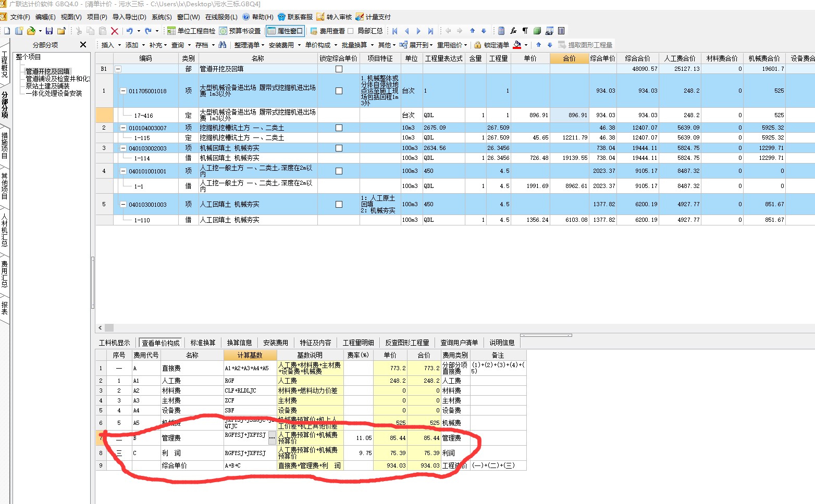Collapse item 040103002003 tree node
Image resolution: width=815 pixels, height=504 pixels.
click(x=124, y=148)
